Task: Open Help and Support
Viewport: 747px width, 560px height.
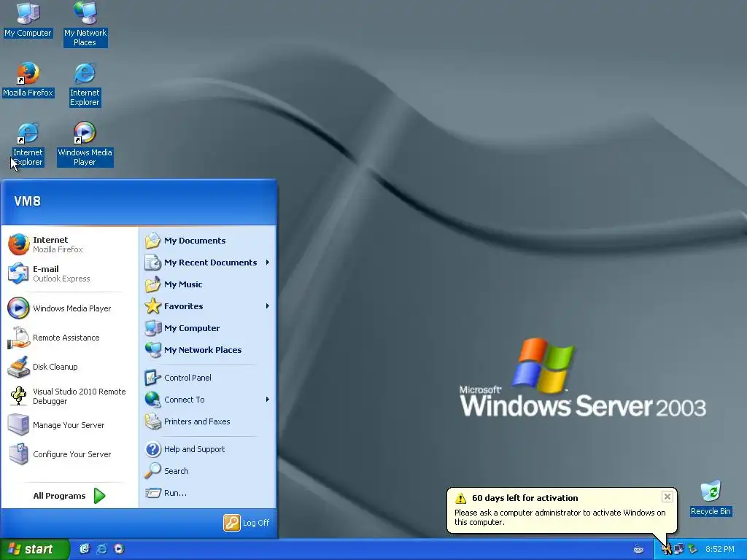Action: 208,449
